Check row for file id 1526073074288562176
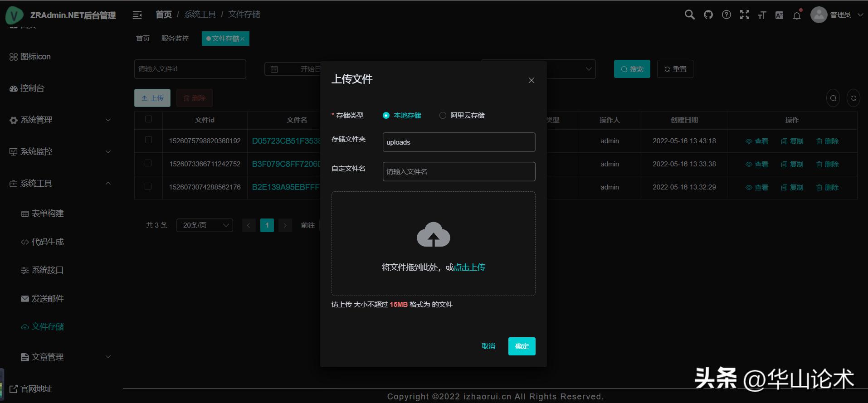This screenshot has width=868, height=403. coord(148,186)
